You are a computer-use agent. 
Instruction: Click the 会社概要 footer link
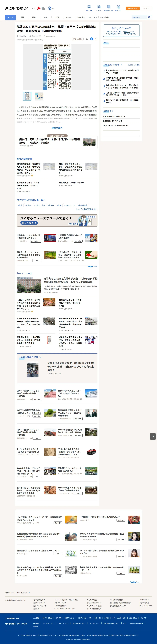[x=36, y=618]
